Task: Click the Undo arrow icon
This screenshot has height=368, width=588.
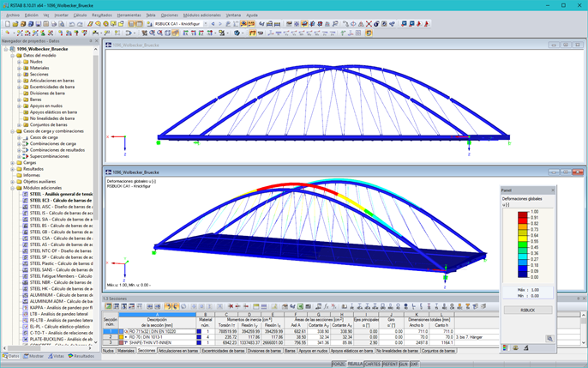Action: 72,24
